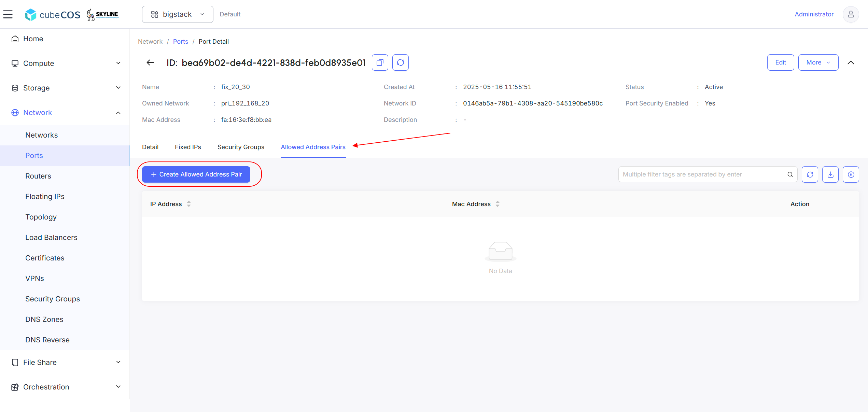Download the table data
The width and height of the screenshot is (868, 412).
point(830,174)
